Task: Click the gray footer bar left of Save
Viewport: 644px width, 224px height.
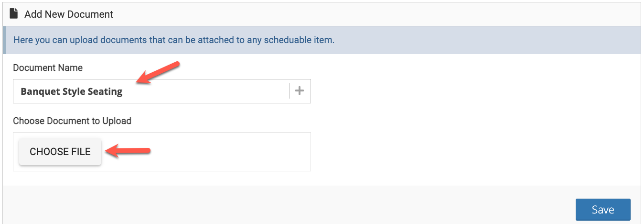Action: pos(287,206)
